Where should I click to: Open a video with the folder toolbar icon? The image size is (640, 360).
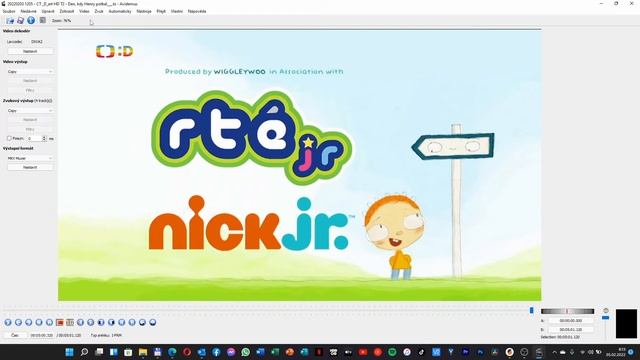tap(10, 20)
